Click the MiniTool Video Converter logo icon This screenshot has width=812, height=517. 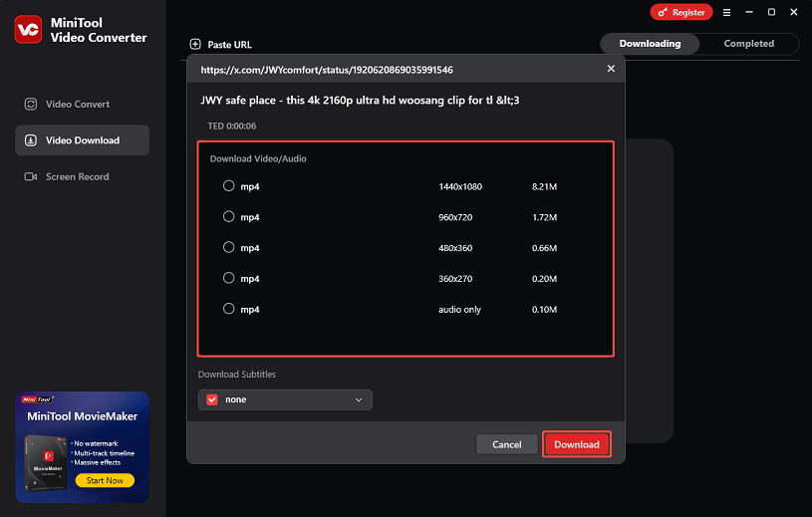(28, 30)
